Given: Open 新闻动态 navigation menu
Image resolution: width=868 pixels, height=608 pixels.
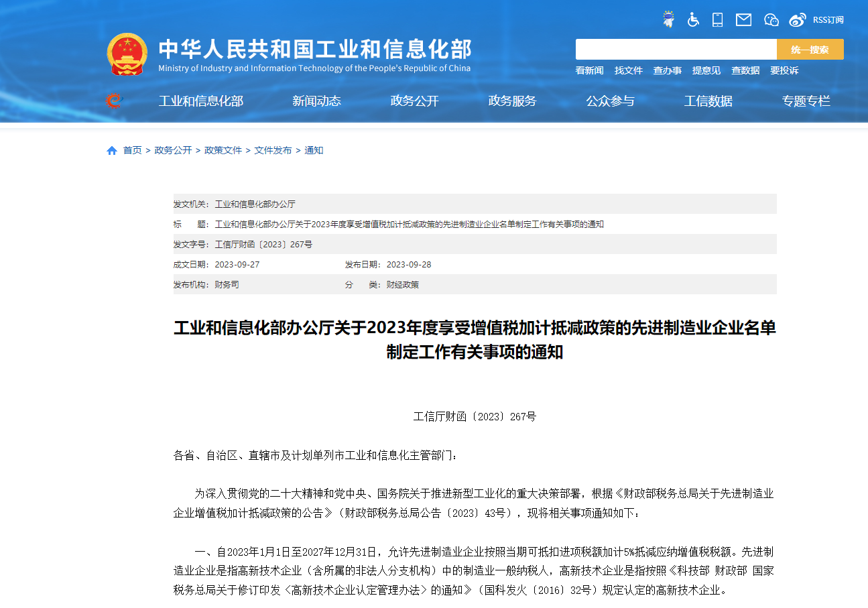Looking at the screenshot, I should click(316, 101).
